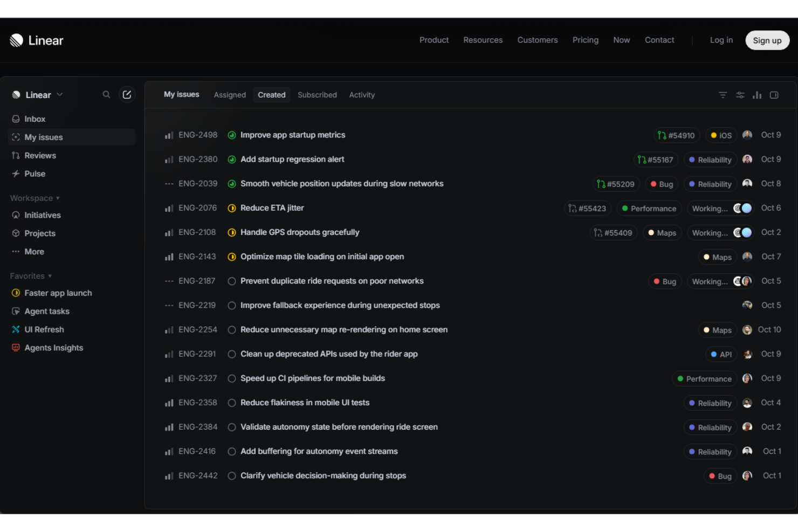Open the Now link
This screenshot has width=798, height=532.
pos(621,40)
